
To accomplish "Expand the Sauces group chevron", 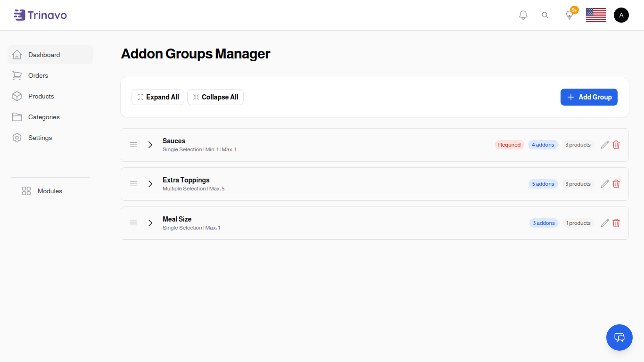I will pos(150,145).
